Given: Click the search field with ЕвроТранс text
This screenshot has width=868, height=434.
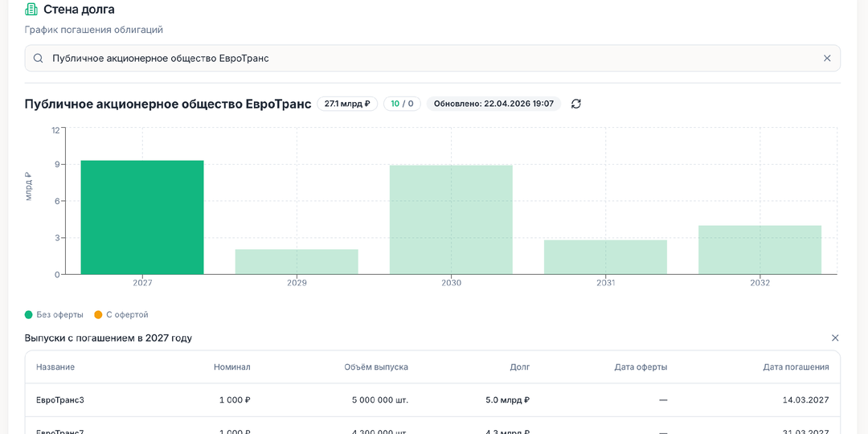Looking at the screenshot, I should 432,58.
